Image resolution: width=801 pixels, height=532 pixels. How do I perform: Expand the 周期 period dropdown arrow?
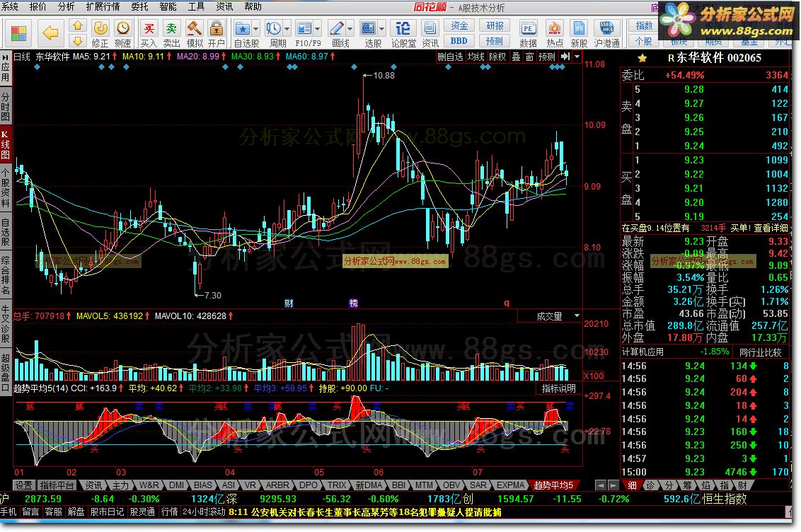tap(287, 28)
